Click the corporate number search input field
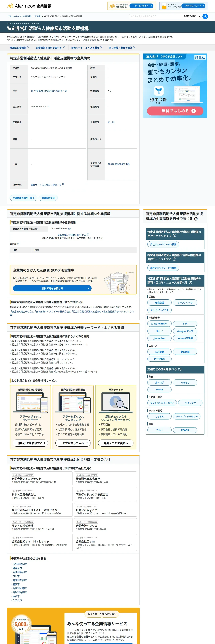 pos(155,16)
